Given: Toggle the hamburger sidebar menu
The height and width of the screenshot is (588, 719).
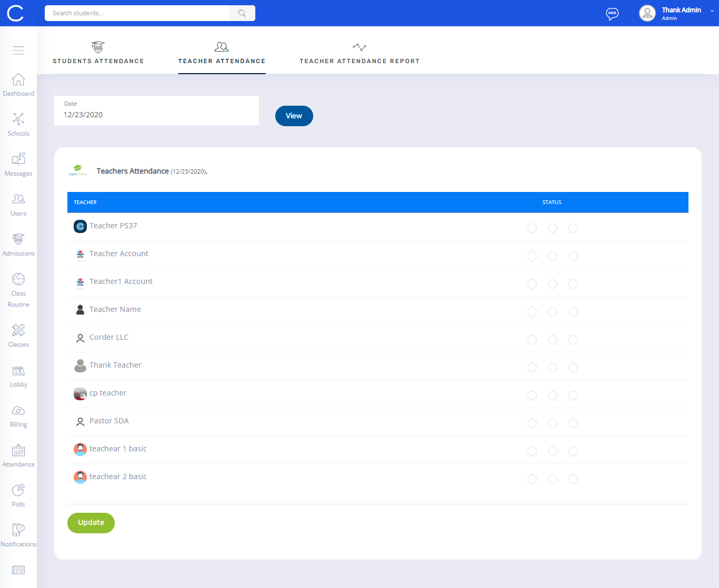Looking at the screenshot, I should pos(18,50).
